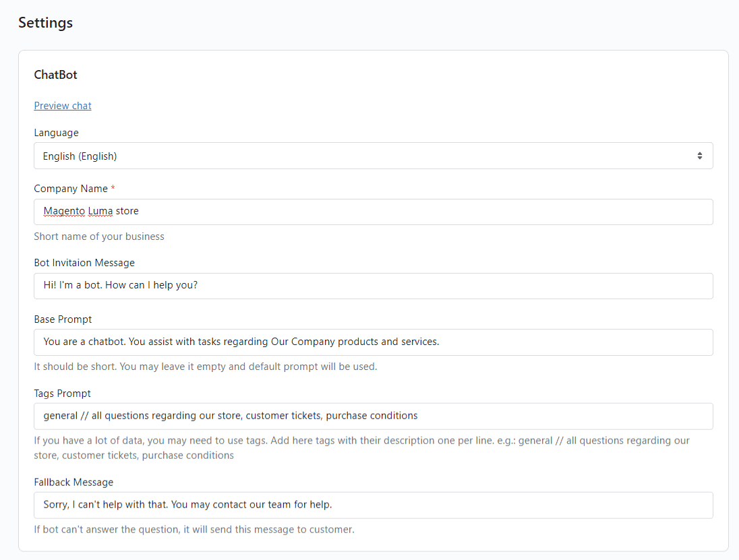Click the Base Prompt 'It should be short' hint
This screenshot has width=739, height=560.
point(206,367)
